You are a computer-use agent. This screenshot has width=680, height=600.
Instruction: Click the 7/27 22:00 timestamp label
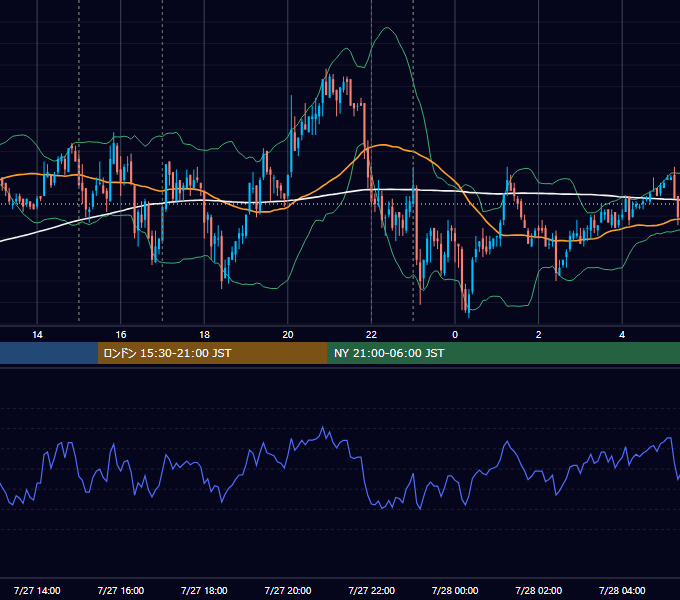tap(372, 590)
